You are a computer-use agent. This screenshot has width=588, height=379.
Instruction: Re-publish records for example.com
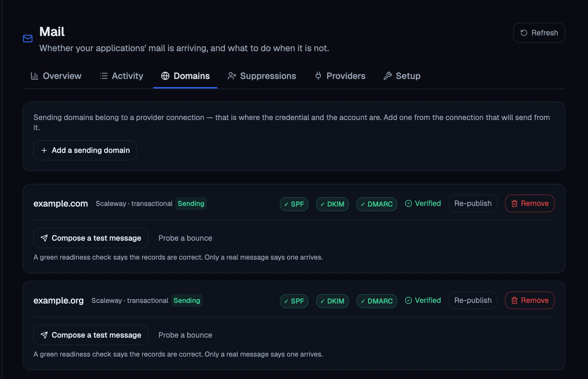click(x=473, y=203)
